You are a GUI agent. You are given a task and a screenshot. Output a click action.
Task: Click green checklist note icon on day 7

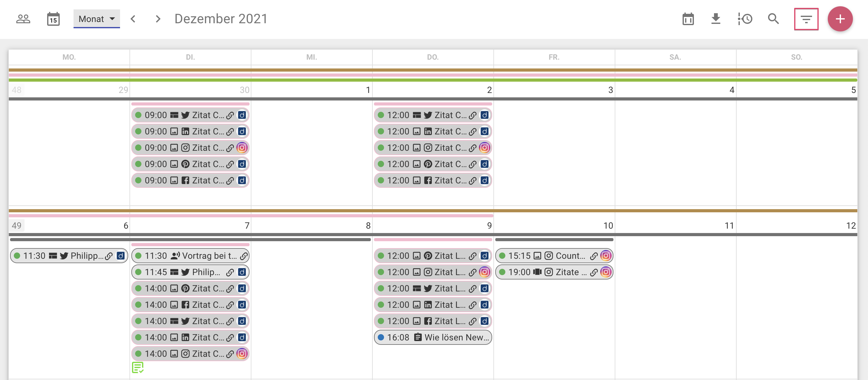pos(137,367)
